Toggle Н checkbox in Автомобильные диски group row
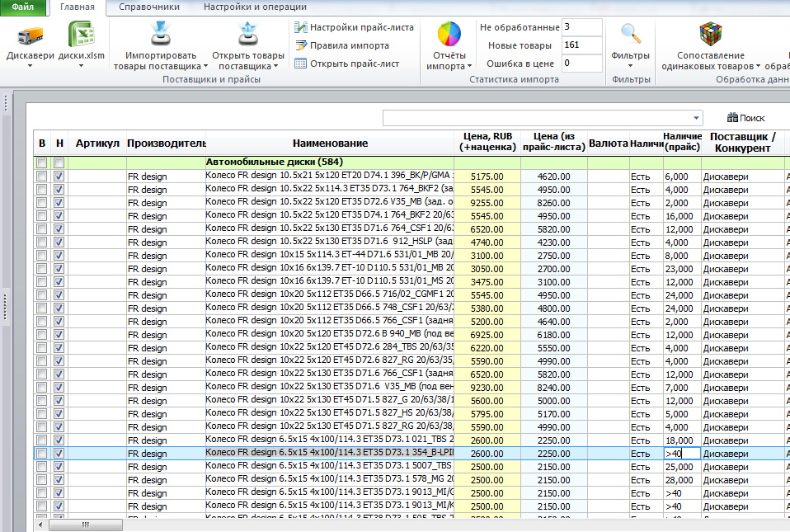The image size is (790, 532). (x=59, y=162)
